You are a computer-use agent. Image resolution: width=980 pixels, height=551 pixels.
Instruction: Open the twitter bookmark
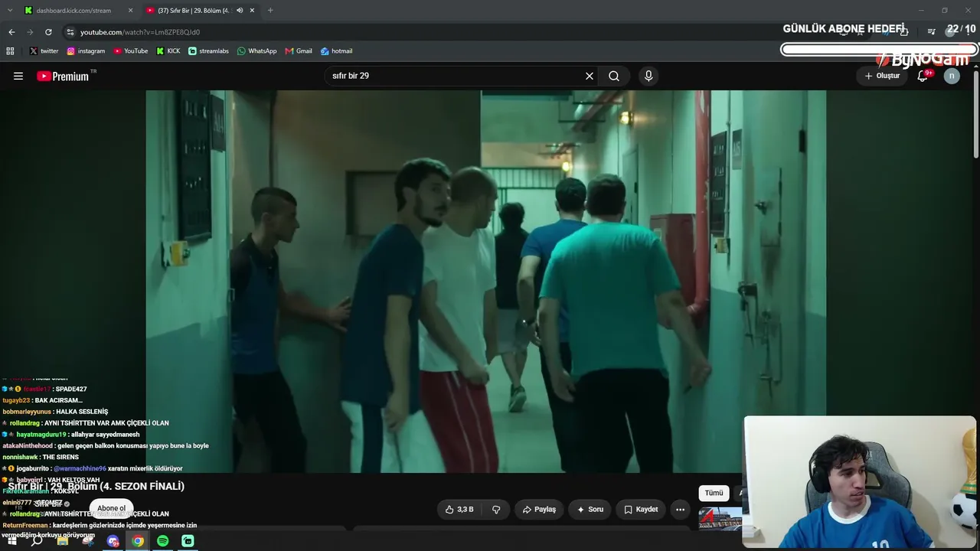(44, 51)
